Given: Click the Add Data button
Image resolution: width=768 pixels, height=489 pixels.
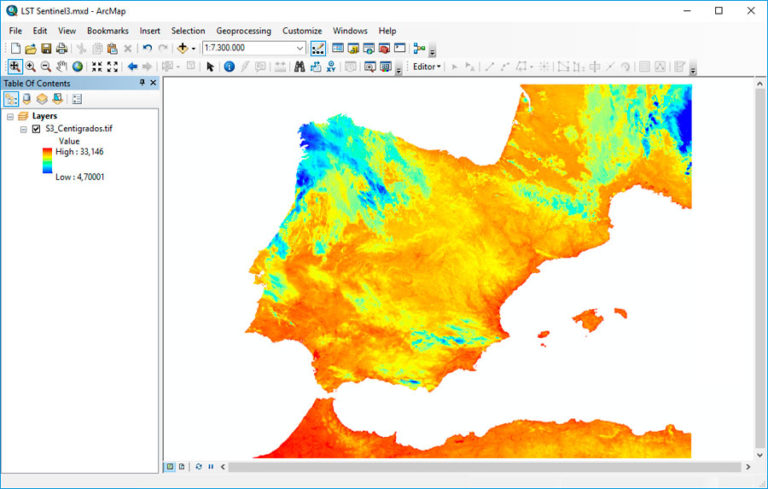Looking at the screenshot, I should point(183,48).
